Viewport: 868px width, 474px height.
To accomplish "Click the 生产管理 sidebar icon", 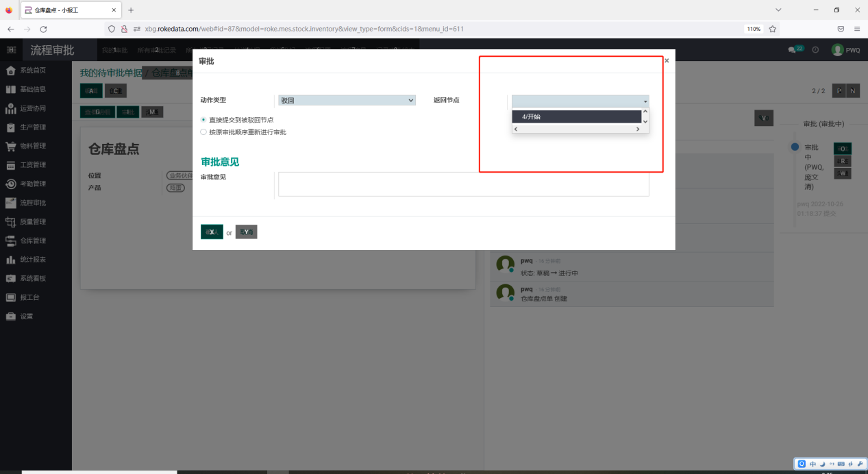I will [11, 127].
